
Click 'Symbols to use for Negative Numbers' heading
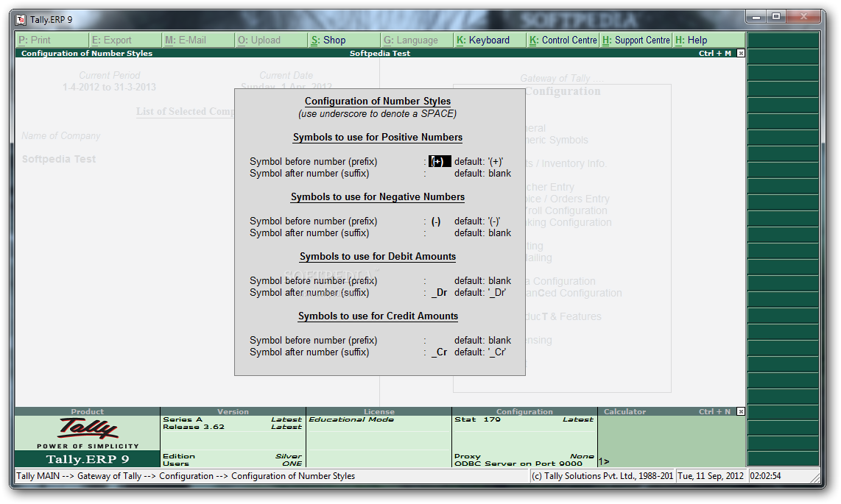378,196
